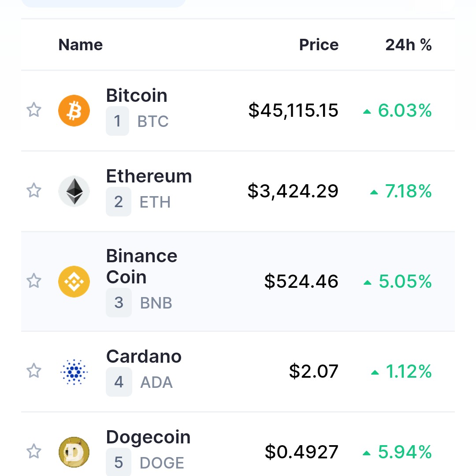Mark Dogecoin as favorite with star

click(x=33, y=451)
